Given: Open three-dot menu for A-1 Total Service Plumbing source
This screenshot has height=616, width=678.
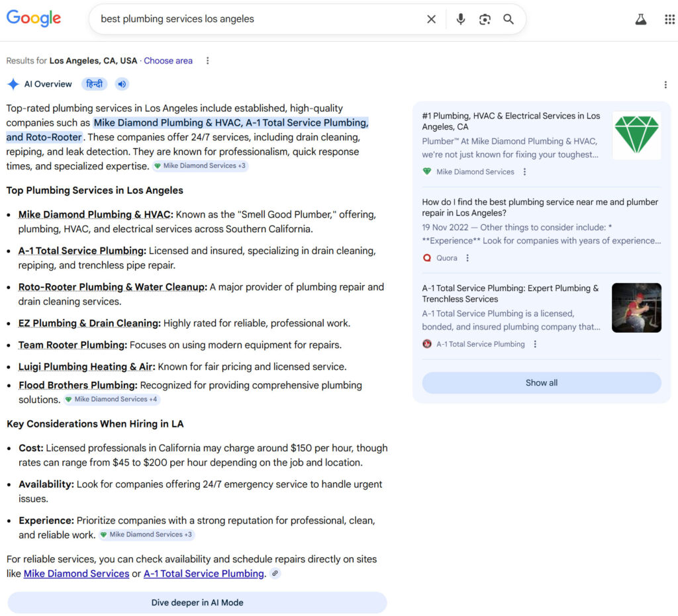Looking at the screenshot, I should click(x=535, y=344).
